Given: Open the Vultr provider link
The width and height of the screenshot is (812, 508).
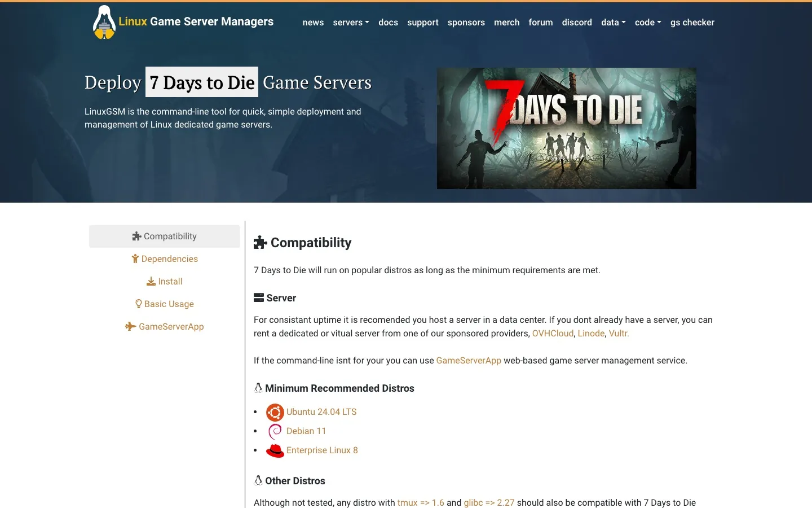Looking at the screenshot, I should tap(619, 334).
